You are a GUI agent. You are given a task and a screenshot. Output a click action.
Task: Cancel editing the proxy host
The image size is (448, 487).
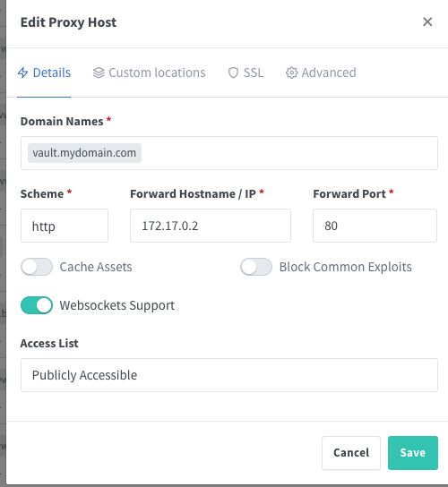(351, 453)
